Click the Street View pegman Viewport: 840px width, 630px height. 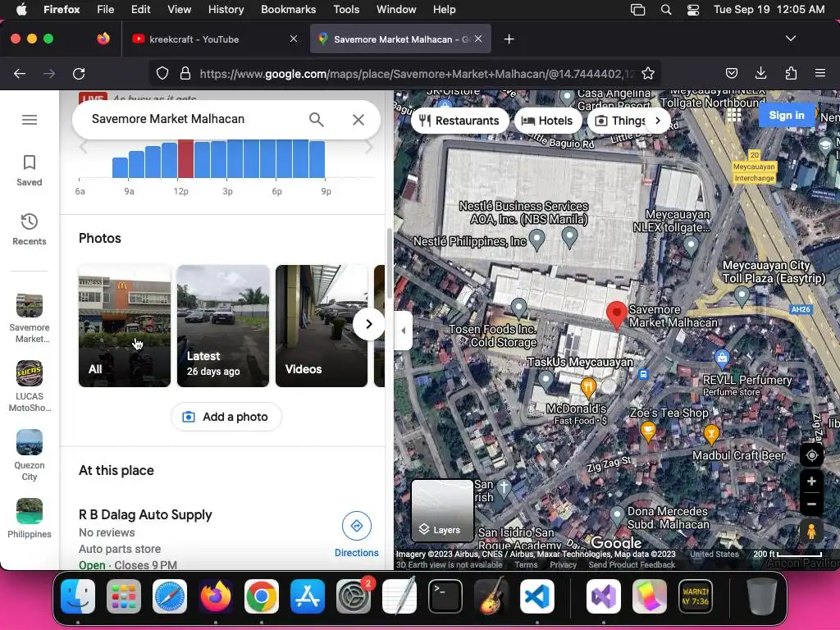pyautogui.click(x=811, y=532)
